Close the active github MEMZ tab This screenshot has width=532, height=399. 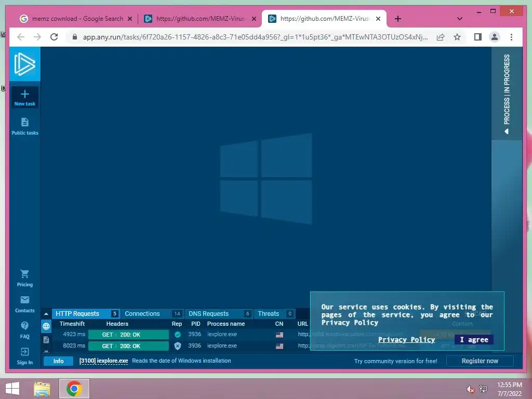378,19
